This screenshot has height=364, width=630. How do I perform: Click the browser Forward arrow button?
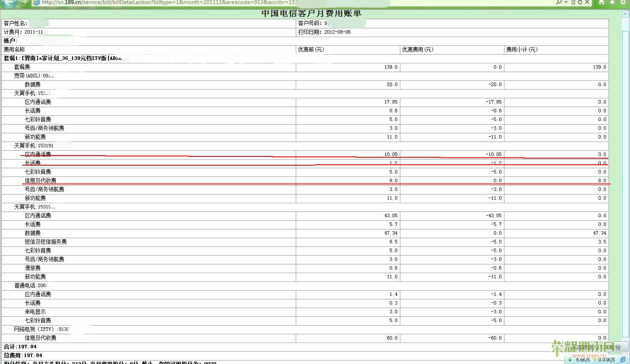click(24, 3)
